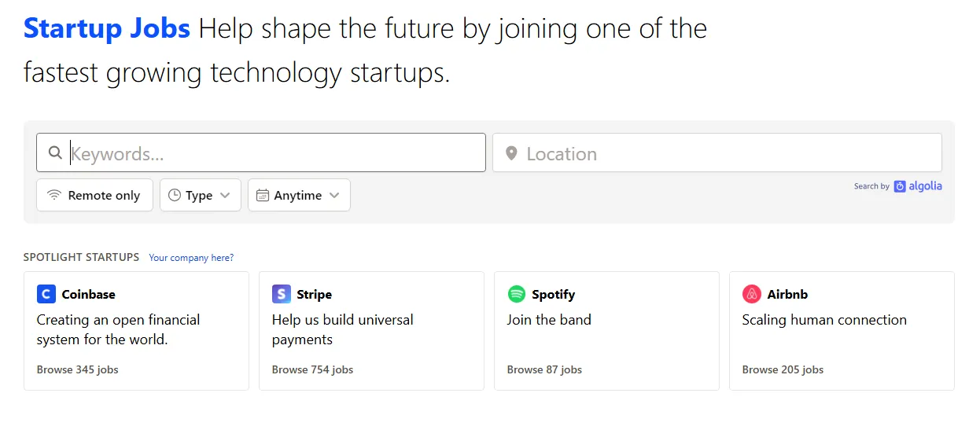Screen dimensions: 980x426
Task: Browse 205 jobs at Airbnb
Action: 783,369
